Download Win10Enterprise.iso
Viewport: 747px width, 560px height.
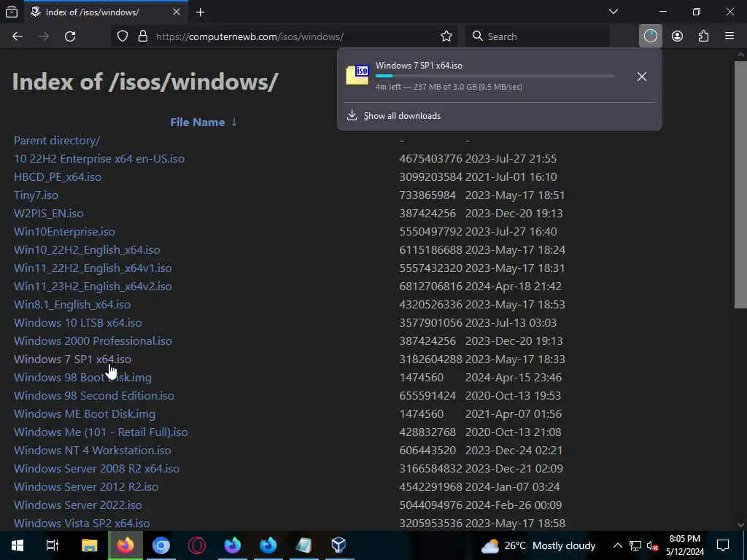point(64,231)
